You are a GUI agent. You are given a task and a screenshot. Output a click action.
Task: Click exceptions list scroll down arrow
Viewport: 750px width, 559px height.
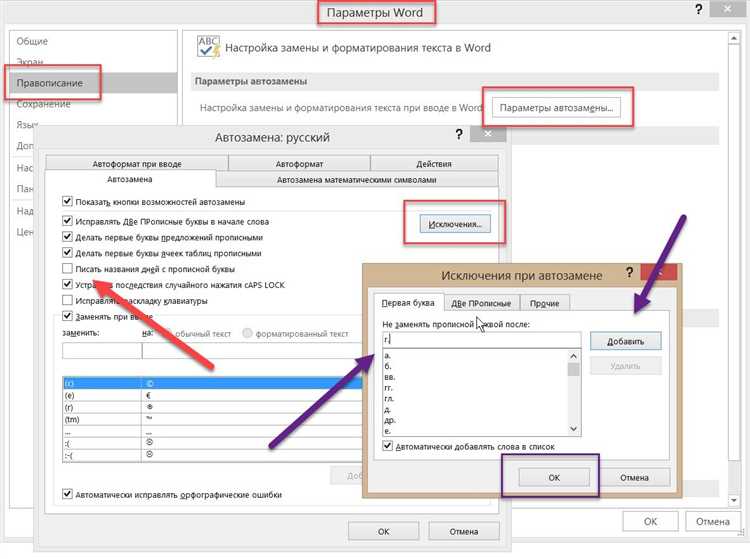tap(574, 429)
